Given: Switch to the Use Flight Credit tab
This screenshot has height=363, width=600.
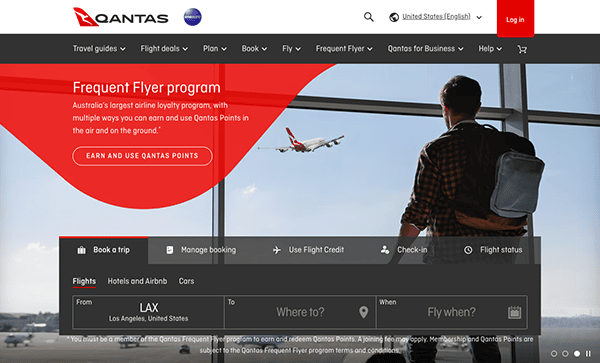Looking at the screenshot, I should pyautogui.click(x=308, y=250).
